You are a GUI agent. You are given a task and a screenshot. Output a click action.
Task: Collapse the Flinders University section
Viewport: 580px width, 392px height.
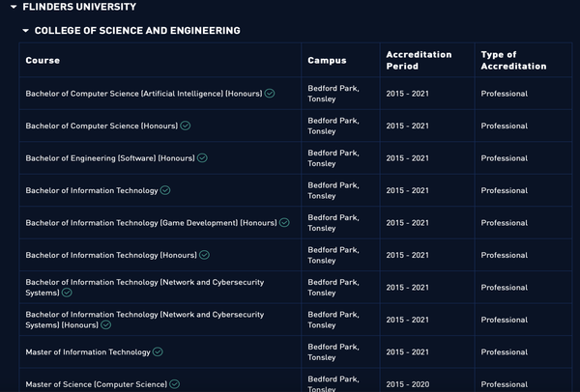[x=14, y=8]
